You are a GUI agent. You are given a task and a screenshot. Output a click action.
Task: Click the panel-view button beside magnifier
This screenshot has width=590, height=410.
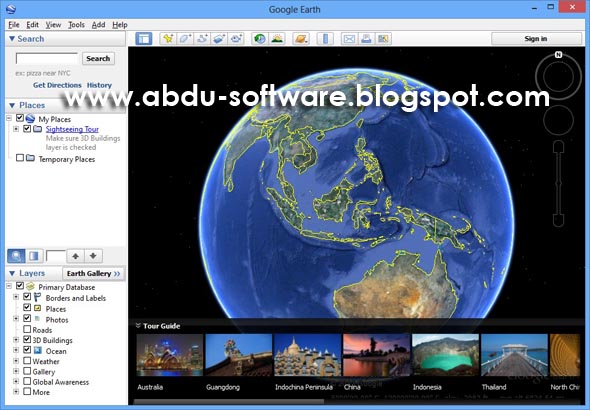pos(34,256)
